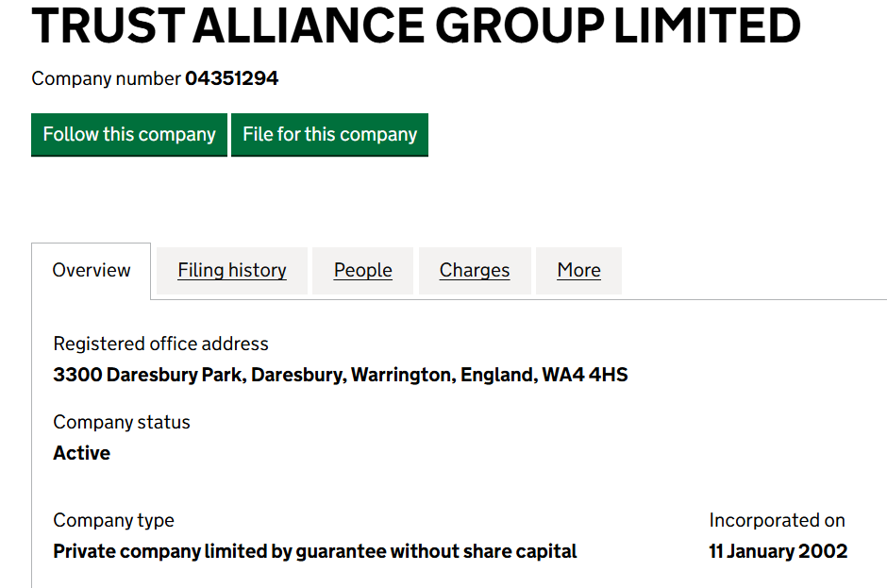Screen dimensions: 887x588
Task: View the Charges tab
Action: click(475, 271)
